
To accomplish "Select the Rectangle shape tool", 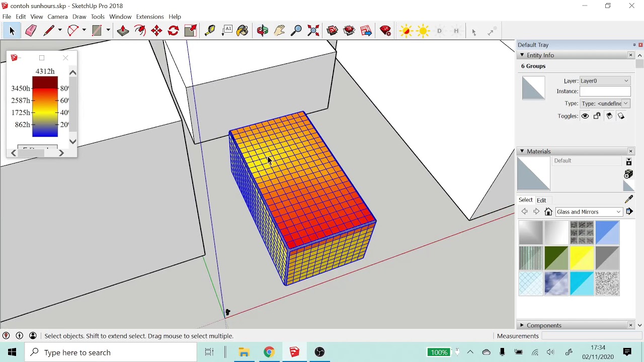I will click(x=97, y=31).
